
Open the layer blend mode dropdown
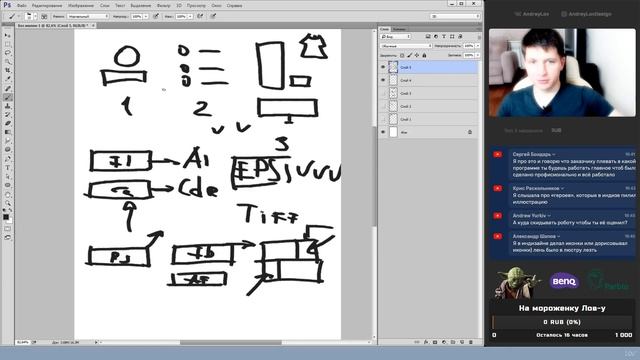coord(406,46)
